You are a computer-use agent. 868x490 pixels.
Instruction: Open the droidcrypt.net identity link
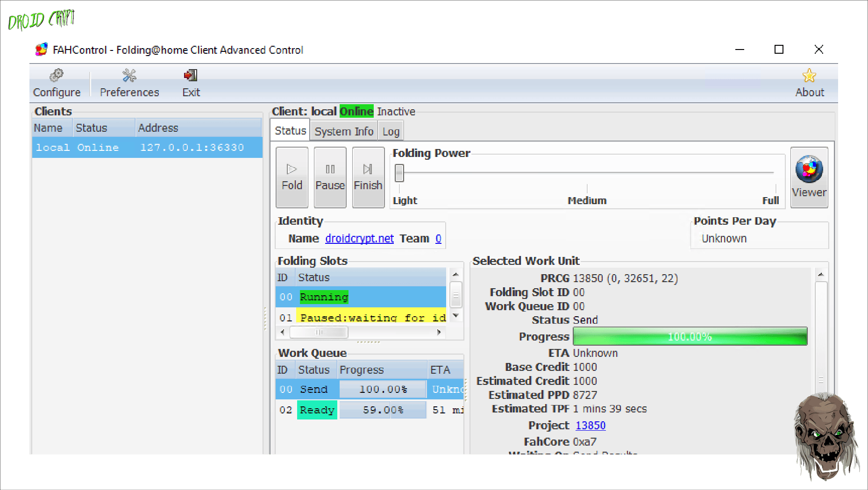pyautogui.click(x=359, y=239)
